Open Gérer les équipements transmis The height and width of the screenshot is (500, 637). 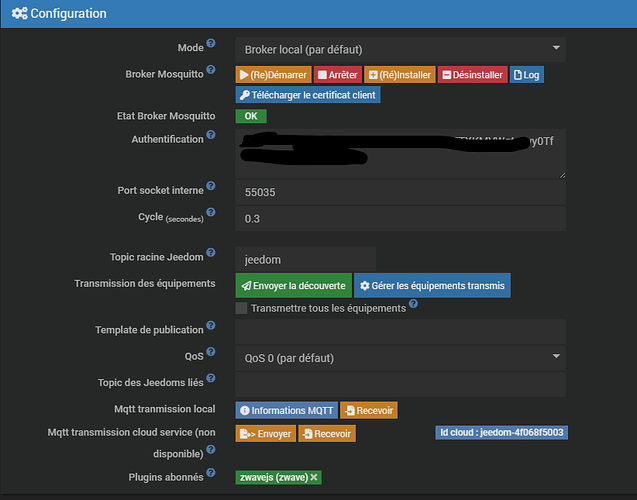click(432, 286)
